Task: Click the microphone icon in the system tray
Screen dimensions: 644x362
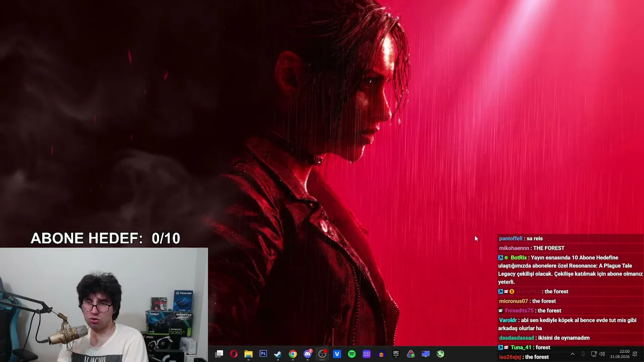Action: [583, 354]
